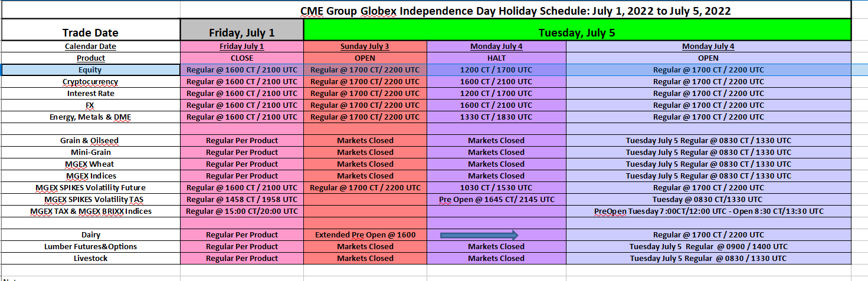Select Extended Pre Open @ 1600 cell
This screenshot has width=868, height=281.
tap(365, 235)
